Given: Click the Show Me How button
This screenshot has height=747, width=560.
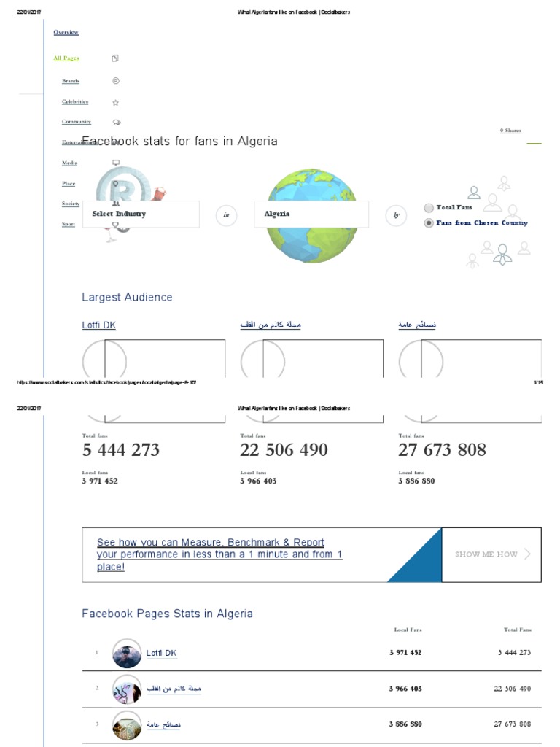Looking at the screenshot, I should [x=492, y=554].
